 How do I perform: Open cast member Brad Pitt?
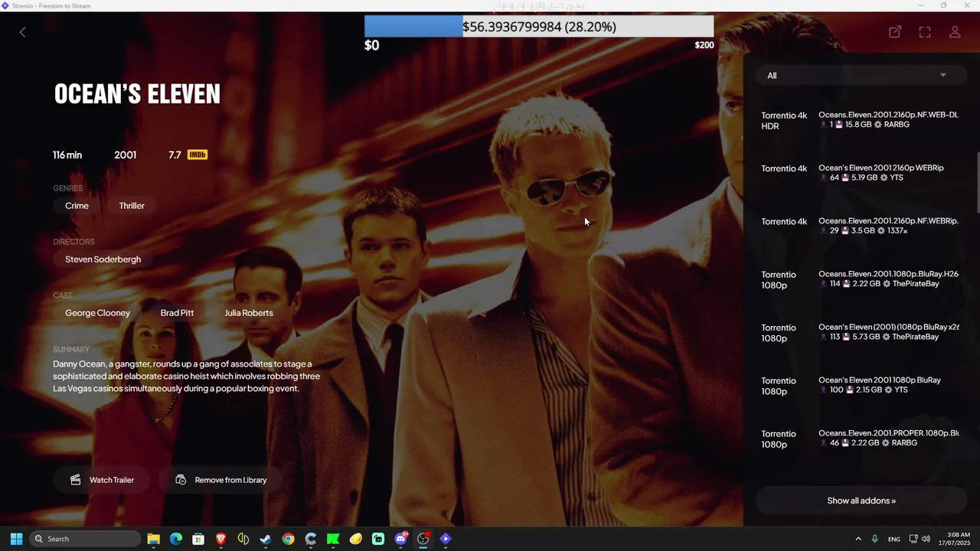[x=177, y=313]
